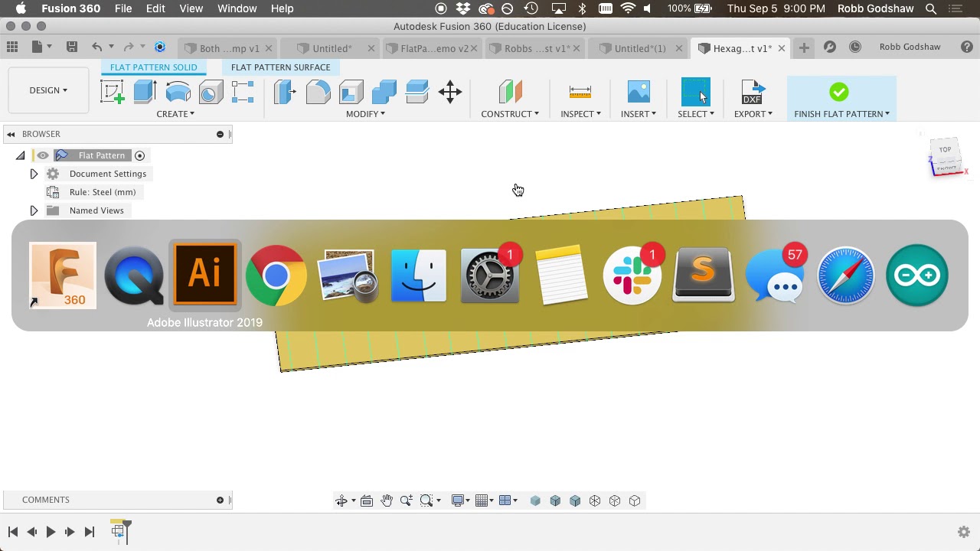Select the Shell tool
Image resolution: width=980 pixels, height=551 pixels.
351,93
